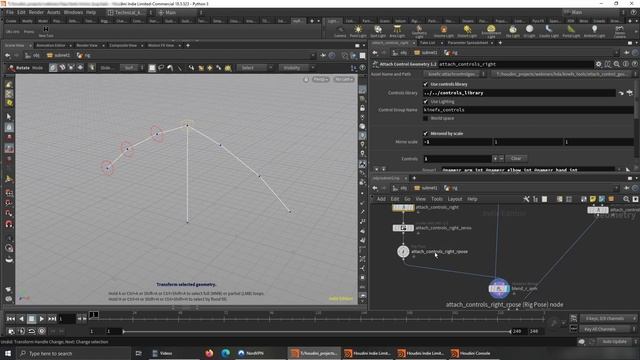The width and height of the screenshot is (640, 360).
Task: Click the timeline frame marker at frame 1
Action: tap(93, 314)
